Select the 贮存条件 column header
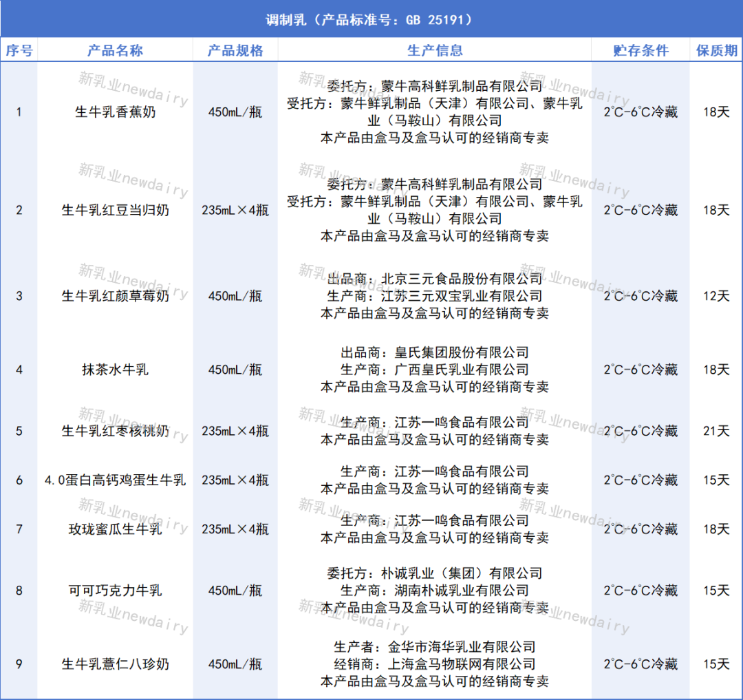The width and height of the screenshot is (743, 700). (640, 50)
